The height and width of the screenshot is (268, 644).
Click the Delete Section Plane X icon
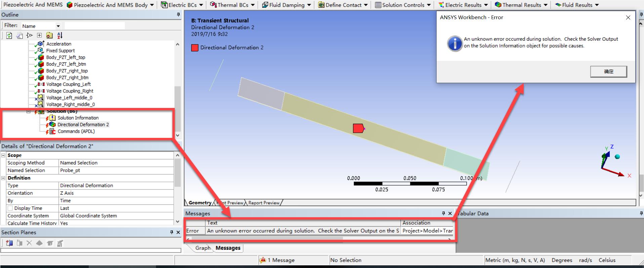pos(29,243)
